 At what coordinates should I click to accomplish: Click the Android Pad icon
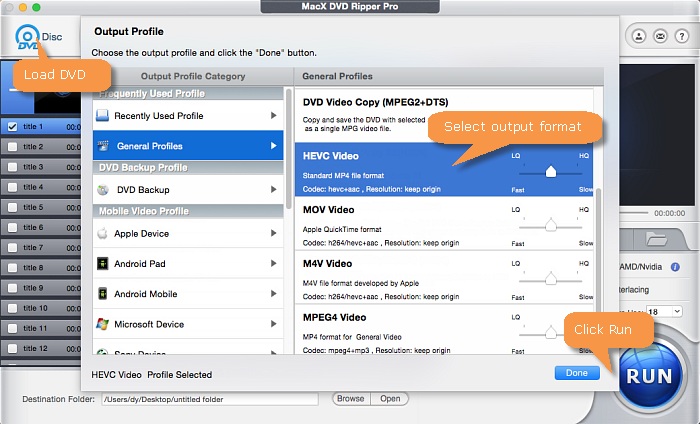[103, 263]
